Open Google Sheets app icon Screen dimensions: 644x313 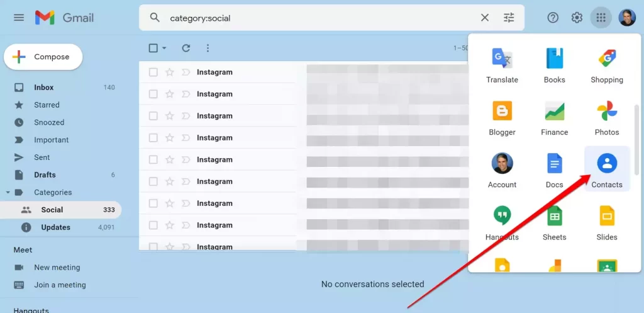click(x=554, y=222)
